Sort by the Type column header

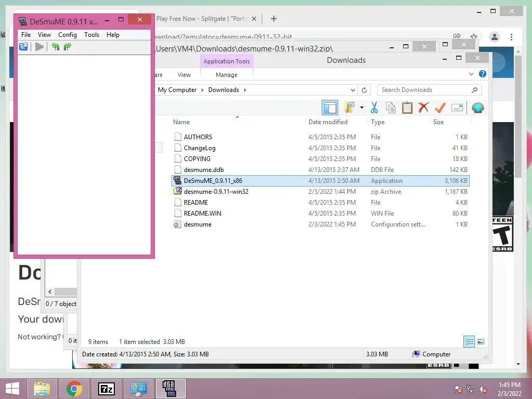coord(378,122)
